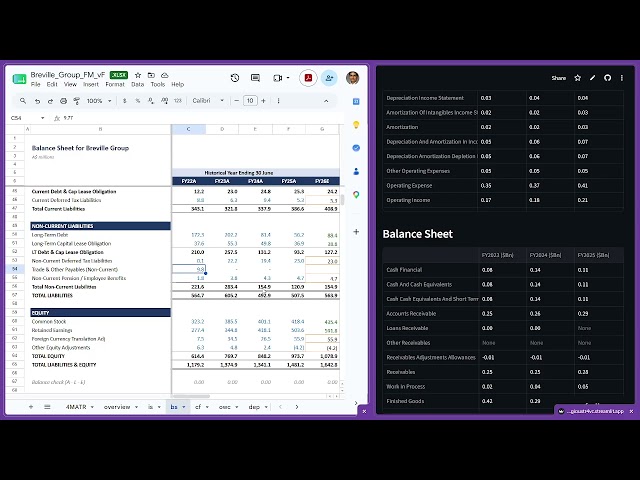Click the horizontal scrollbar of the sheet
The height and width of the screenshot is (480, 640).
coord(191,396)
